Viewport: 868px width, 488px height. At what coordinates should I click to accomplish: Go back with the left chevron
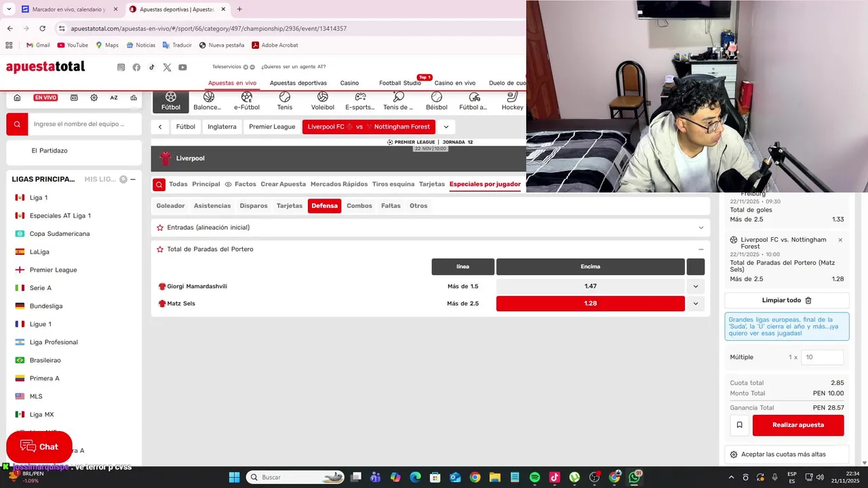click(x=160, y=127)
